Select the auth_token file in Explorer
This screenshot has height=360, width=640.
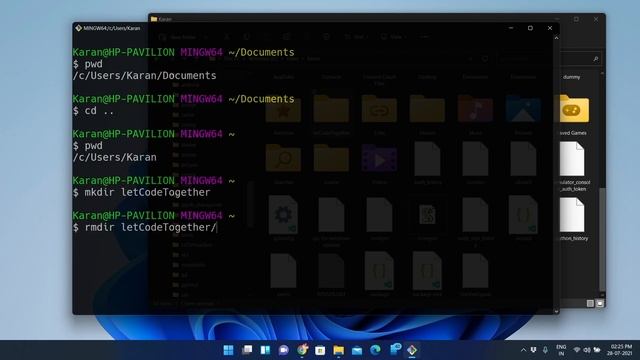click(573, 167)
